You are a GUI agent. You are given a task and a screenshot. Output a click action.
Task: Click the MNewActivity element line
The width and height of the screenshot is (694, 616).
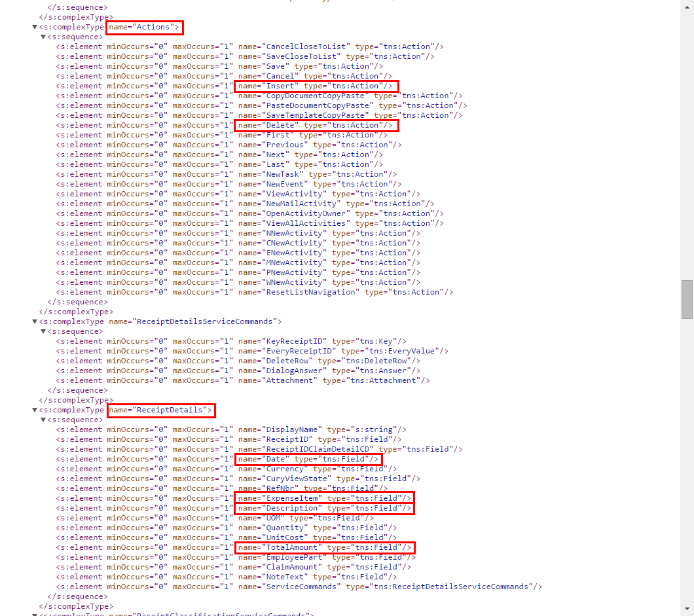[x=238, y=263]
